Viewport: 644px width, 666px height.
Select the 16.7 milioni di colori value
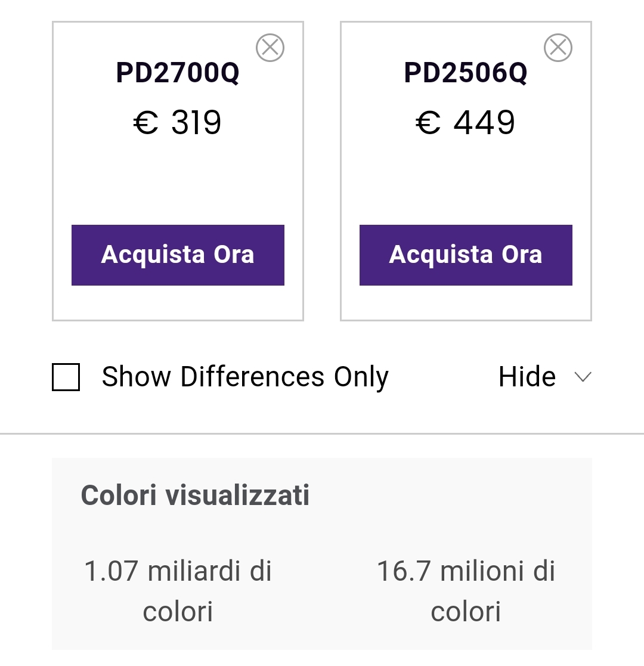tap(466, 591)
